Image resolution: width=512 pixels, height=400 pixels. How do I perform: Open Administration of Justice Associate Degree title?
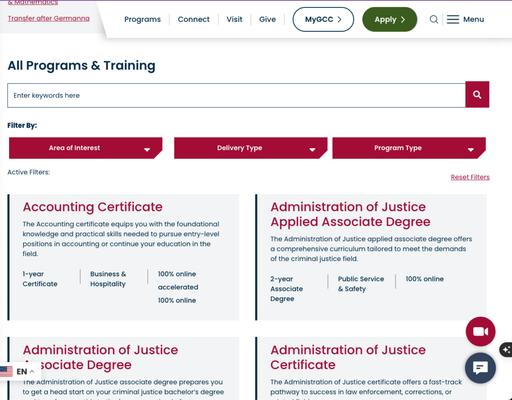[x=100, y=357]
